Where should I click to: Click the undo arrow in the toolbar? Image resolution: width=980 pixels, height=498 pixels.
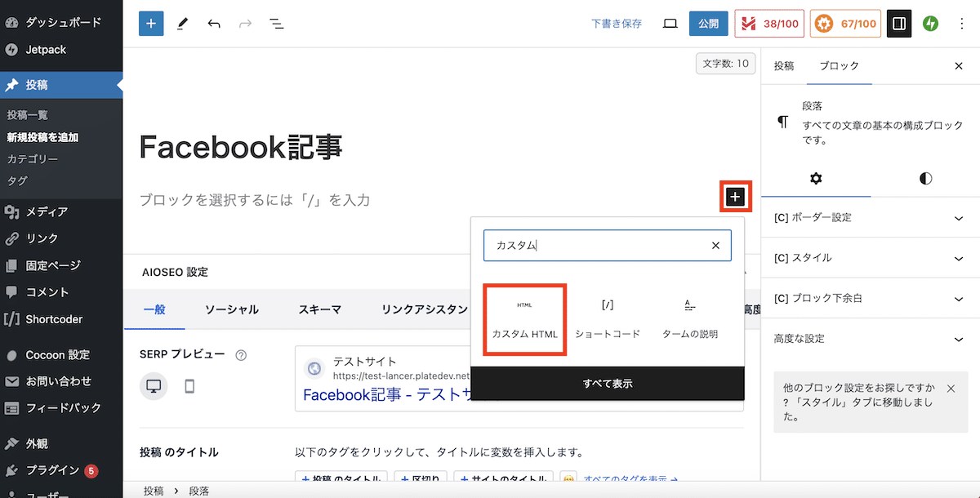point(214,24)
